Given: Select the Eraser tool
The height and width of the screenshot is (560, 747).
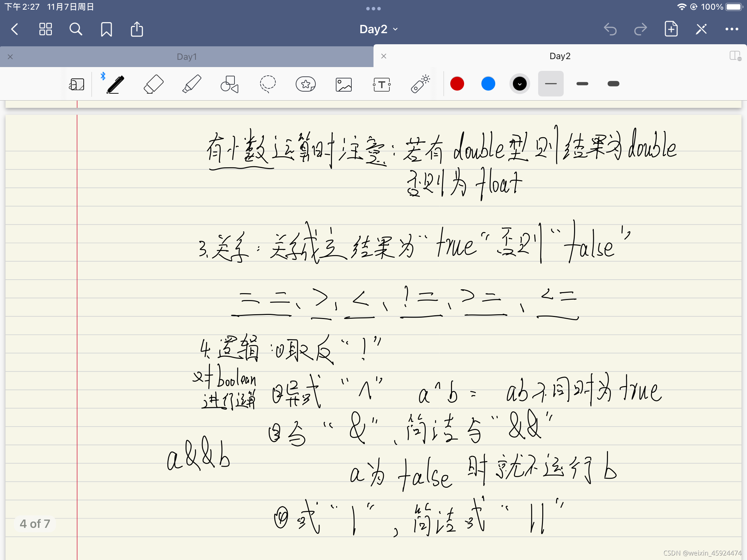Looking at the screenshot, I should (x=153, y=84).
